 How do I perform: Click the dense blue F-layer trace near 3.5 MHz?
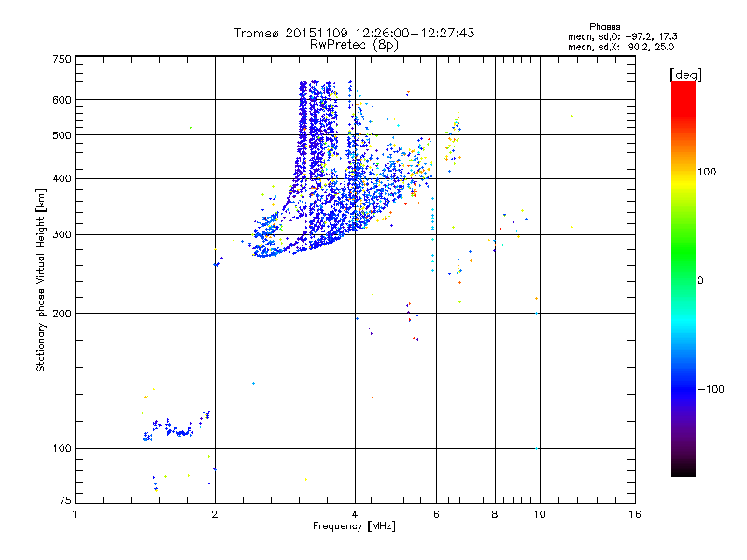317,167
